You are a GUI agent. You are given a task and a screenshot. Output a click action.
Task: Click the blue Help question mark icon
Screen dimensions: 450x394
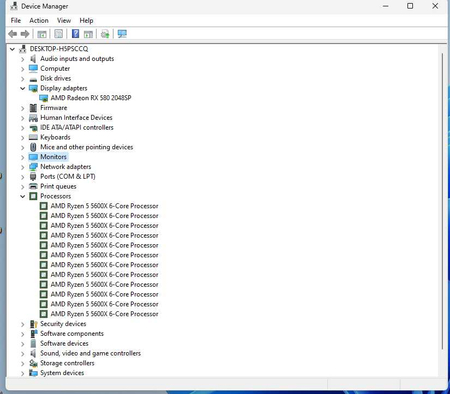tap(76, 34)
